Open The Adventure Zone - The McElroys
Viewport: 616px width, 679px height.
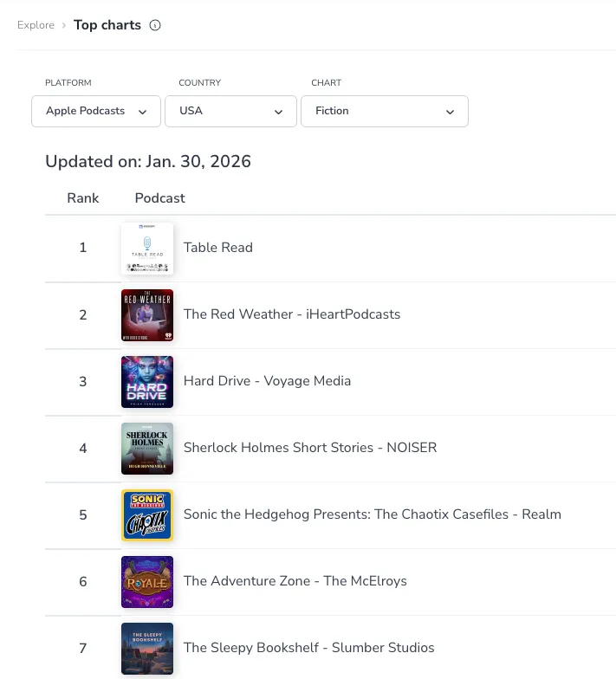click(x=295, y=581)
